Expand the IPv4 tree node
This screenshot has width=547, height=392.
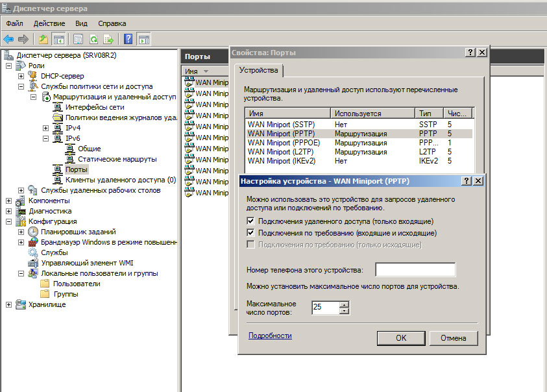46,128
